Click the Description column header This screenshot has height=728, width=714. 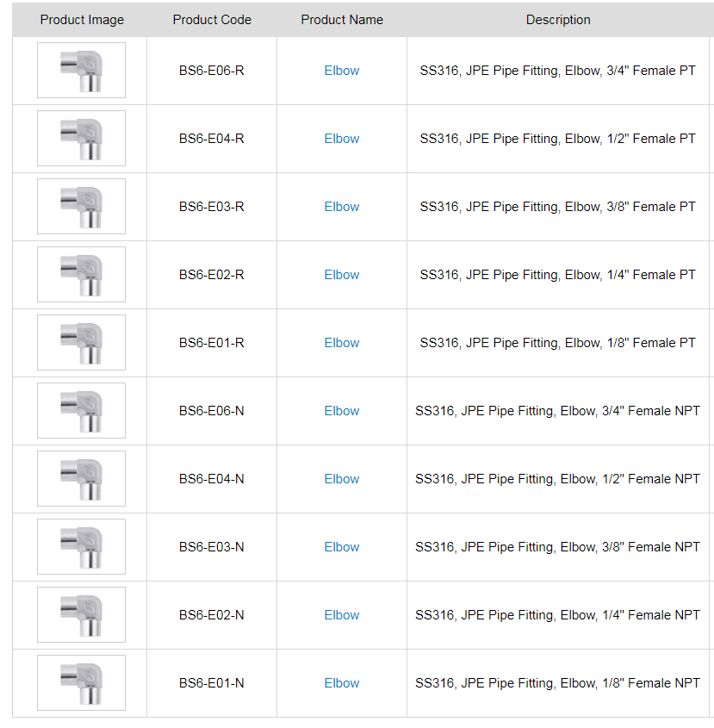pyautogui.click(x=558, y=20)
